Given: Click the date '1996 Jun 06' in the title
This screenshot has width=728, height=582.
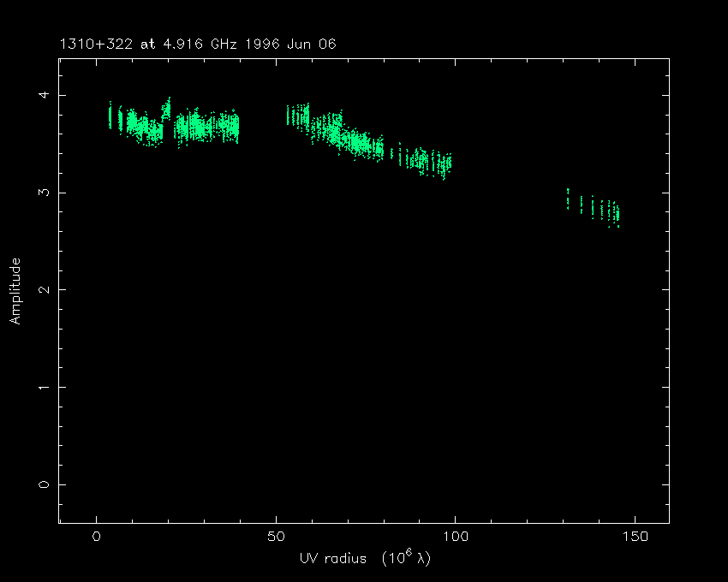Looking at the screenshot, I should 291,45.
